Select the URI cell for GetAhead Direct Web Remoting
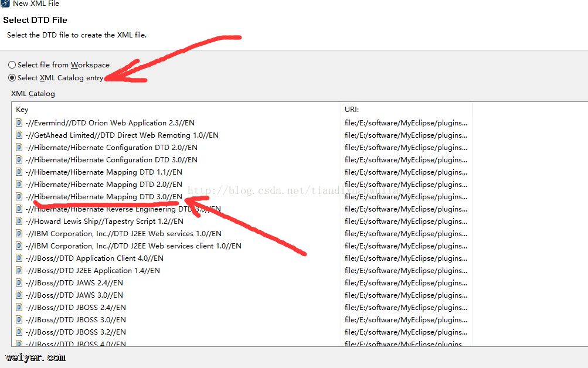This screenshot has width=588, height=368. [x=406, y=135]
